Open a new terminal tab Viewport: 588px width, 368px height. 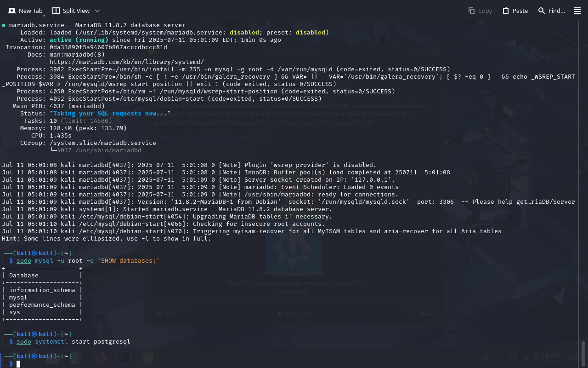[x=26, y=11]
